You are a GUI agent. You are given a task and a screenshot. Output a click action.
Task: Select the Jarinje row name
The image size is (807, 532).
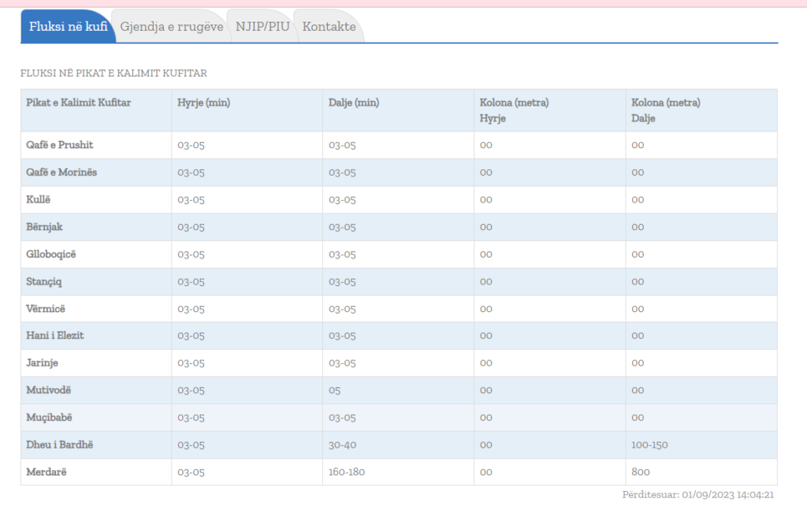coord(43,363)
